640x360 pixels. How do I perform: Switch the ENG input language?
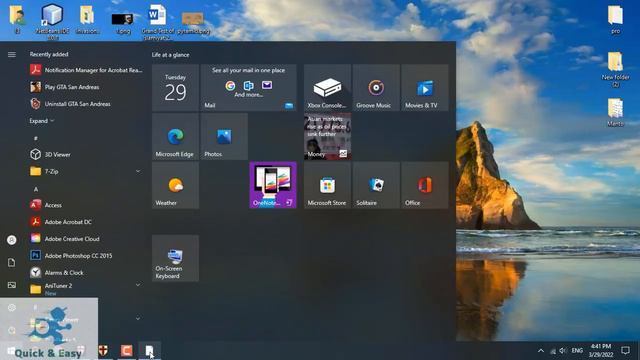(577, 351)
